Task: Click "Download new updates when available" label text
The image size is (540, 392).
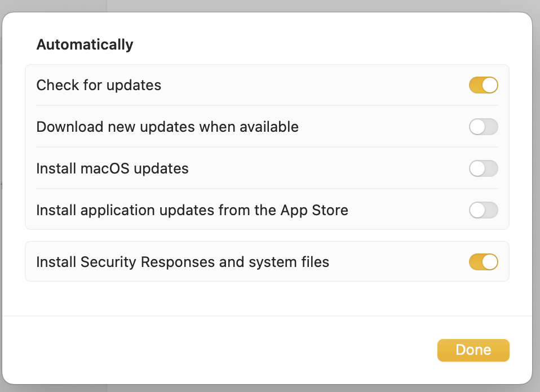Action: click(x=167, y=127)
